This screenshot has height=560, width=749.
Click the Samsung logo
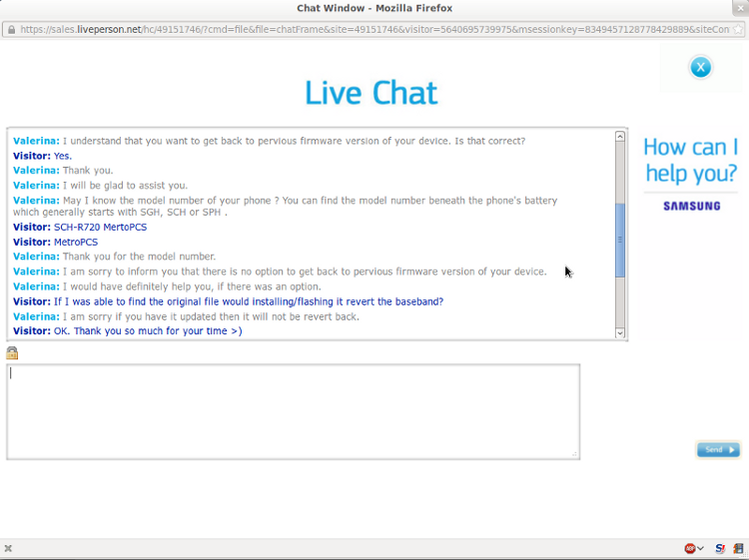point(691,207)
